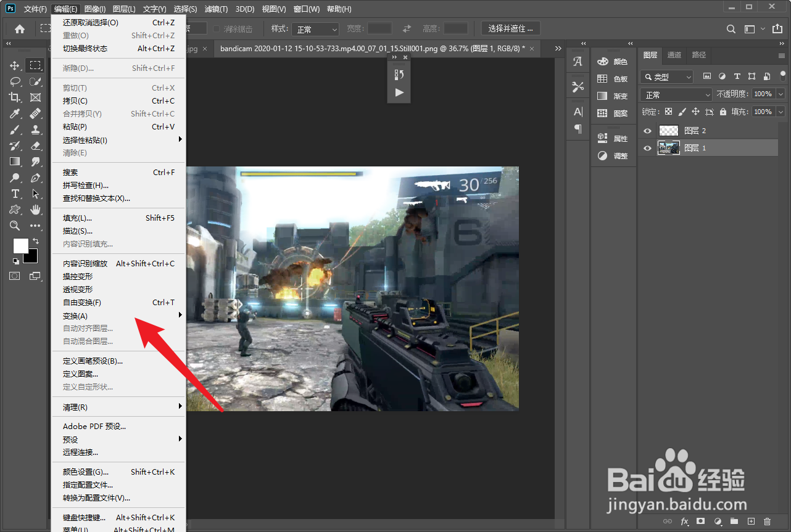Hide 图层 2 with eye icon

(647, 131)
